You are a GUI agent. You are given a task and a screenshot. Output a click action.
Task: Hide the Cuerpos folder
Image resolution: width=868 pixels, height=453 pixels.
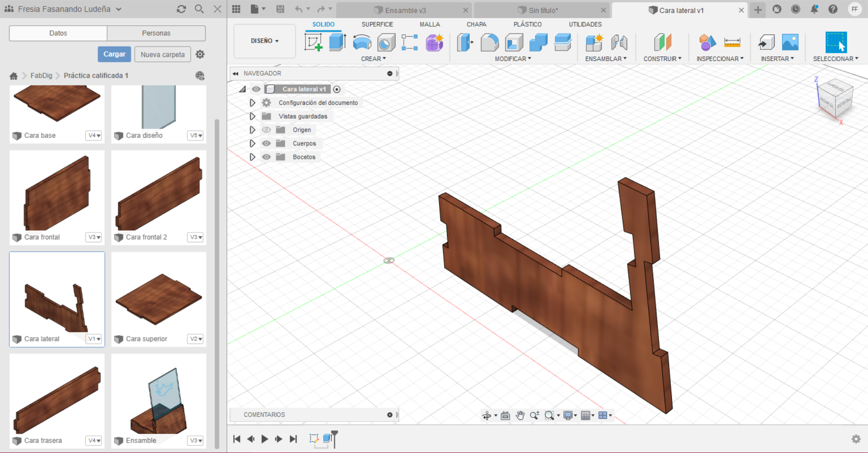click(267, 143)
